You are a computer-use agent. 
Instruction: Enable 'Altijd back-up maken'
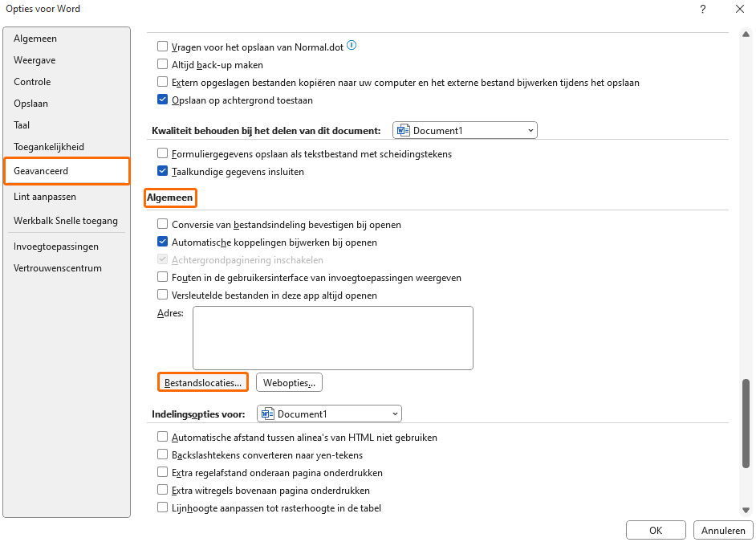click(x=162, y=64)
